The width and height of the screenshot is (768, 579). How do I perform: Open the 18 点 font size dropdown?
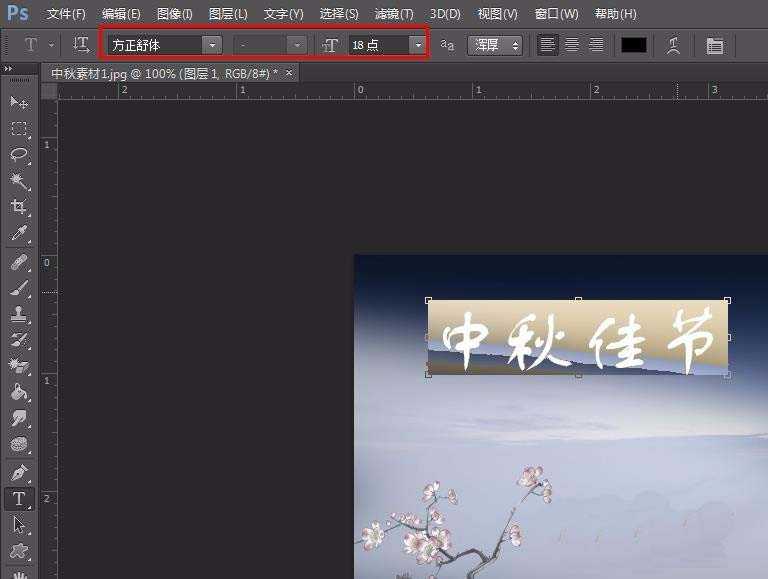coord(418,45)
